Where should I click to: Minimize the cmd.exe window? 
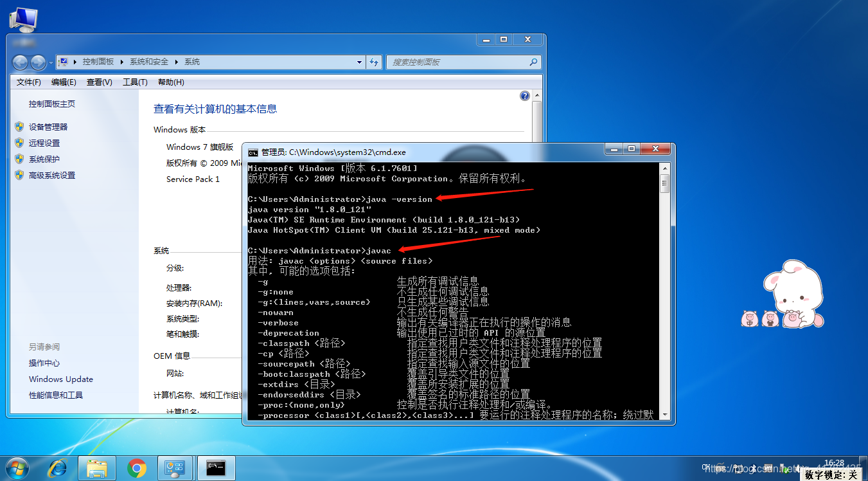click(x=614, y=149)
